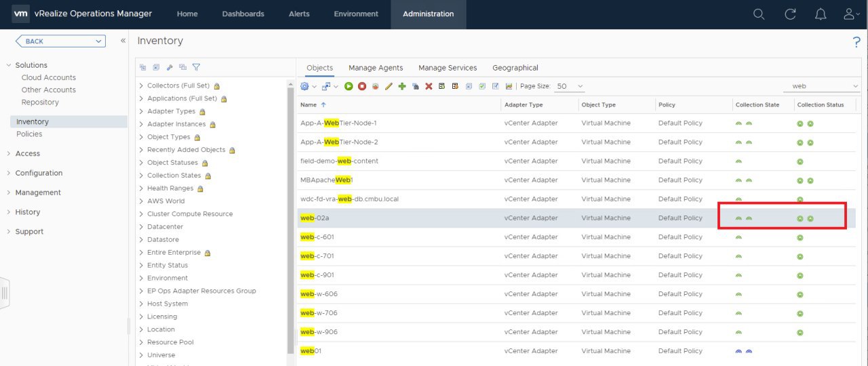This screenshot has height=366, width=868.
Task: Open notifications bell icon
Action: point(821,14)
